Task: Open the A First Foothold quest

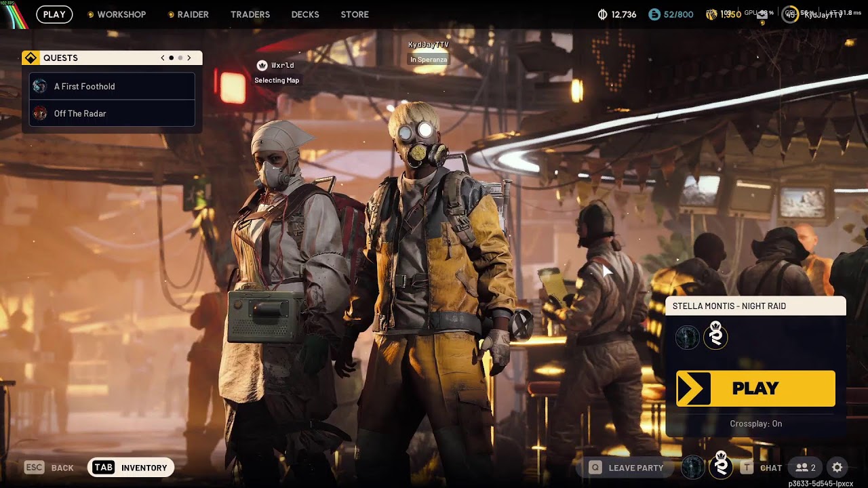Action: 112,86
